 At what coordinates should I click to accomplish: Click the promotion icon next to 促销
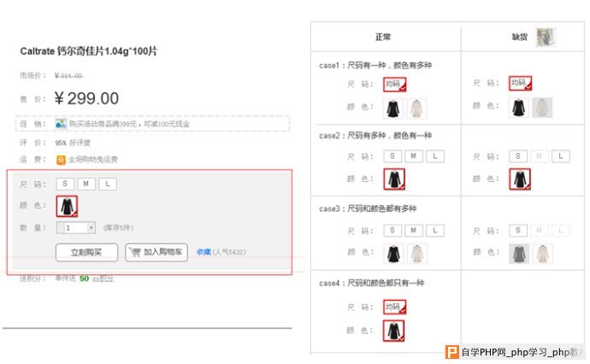[61, 124]
